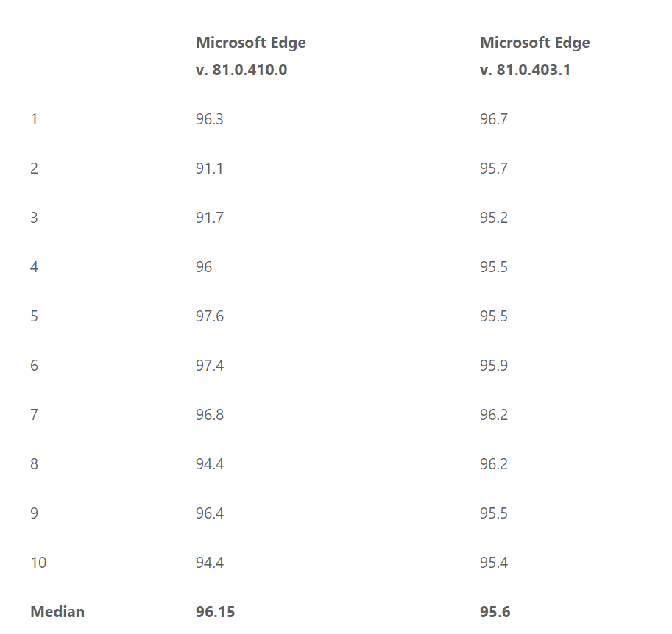The width and height of the screenshot is (672, 634).
Task: Select the 96.15 median value
Action: coord(215,612)
